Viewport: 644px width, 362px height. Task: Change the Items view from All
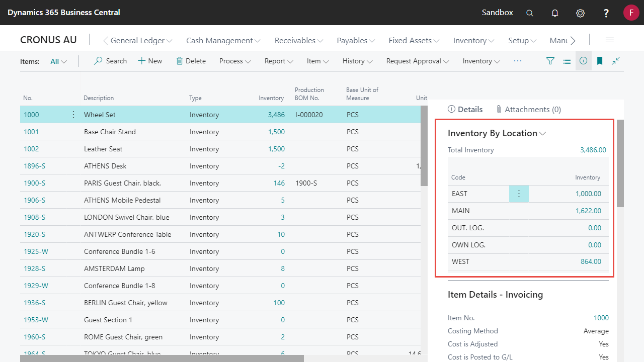point(59,61)
